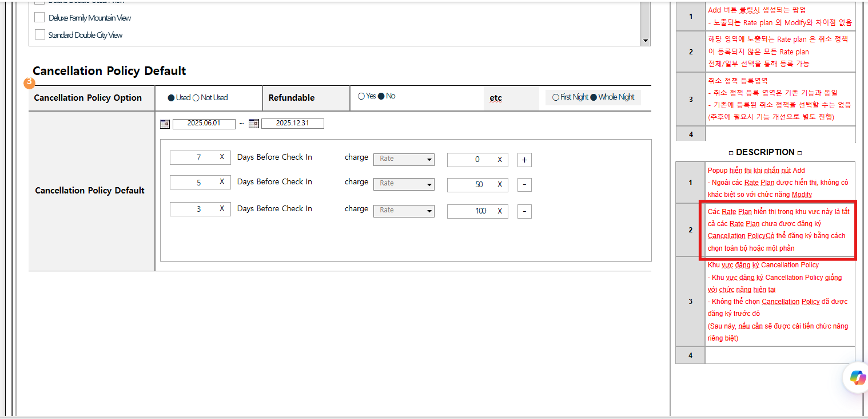Click the X in the 5 days field

222,182
